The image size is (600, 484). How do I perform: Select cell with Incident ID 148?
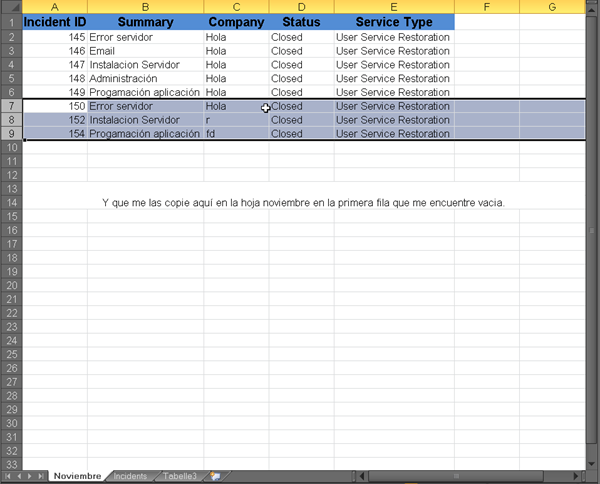tap(55, 78)
